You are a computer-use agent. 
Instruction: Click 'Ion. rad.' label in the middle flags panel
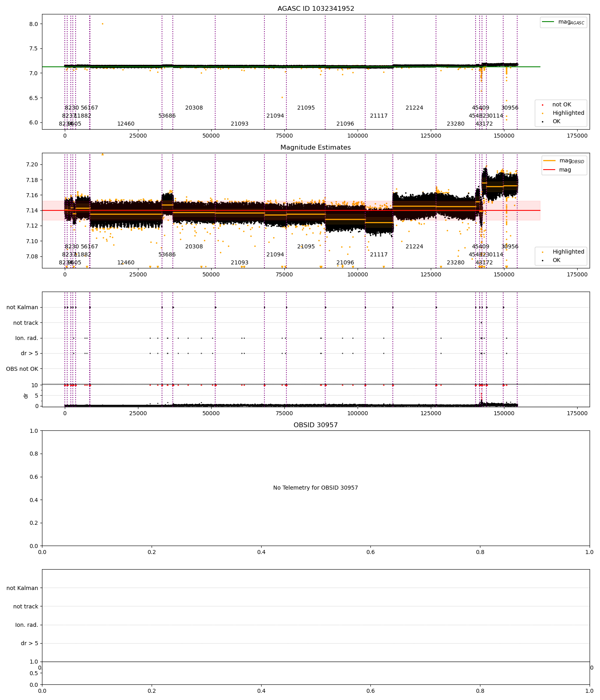tap(27, 338)
